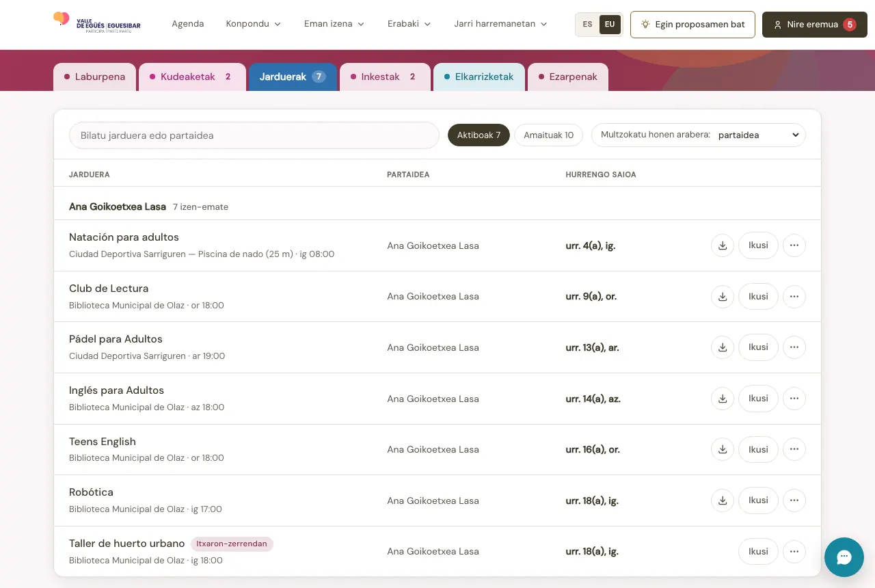
Task: Download the Inglés para Adultos registration
Action: pos(723,399)
